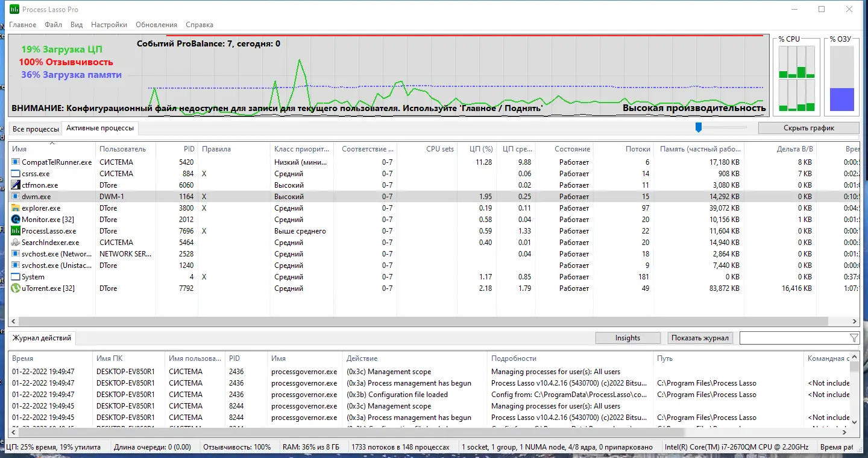
Task: Click the SearchIndexer.exe icon
Action: (x=16, y=242)
